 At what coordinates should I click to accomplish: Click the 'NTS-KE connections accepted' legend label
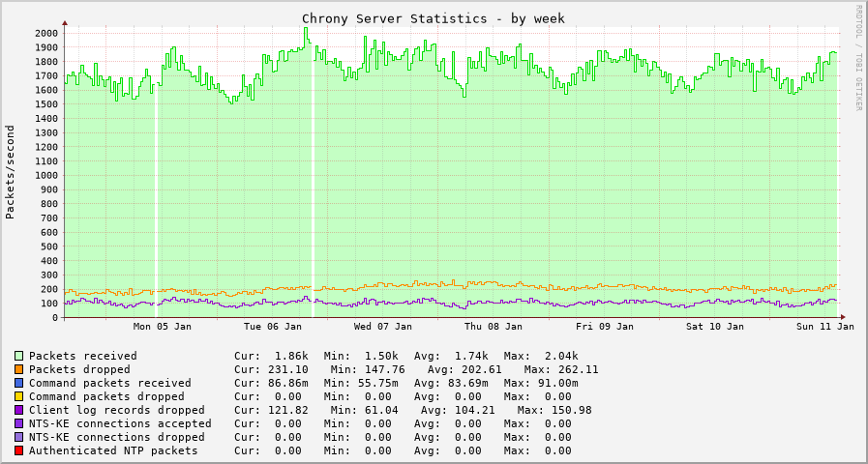coord(120,423)
